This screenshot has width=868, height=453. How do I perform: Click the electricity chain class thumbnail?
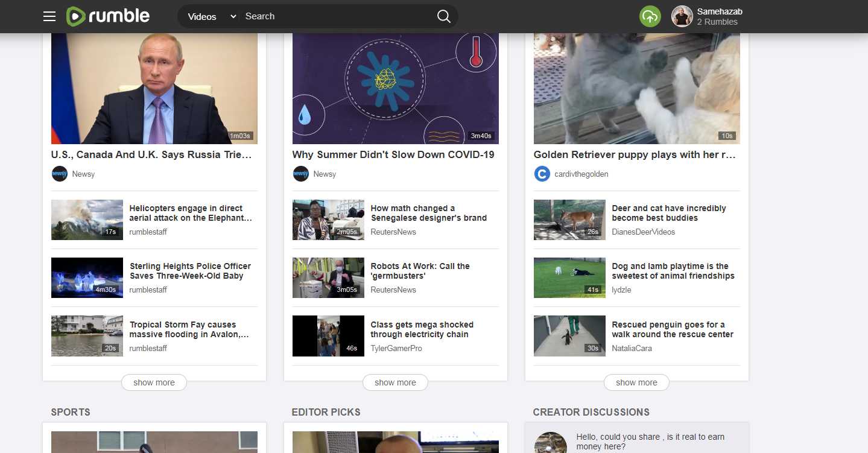(x=328, y=336)
